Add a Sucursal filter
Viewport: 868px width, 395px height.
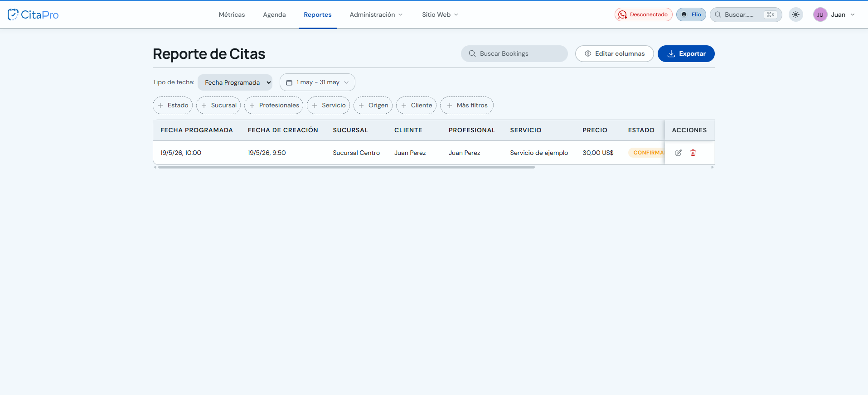point(218,105)
